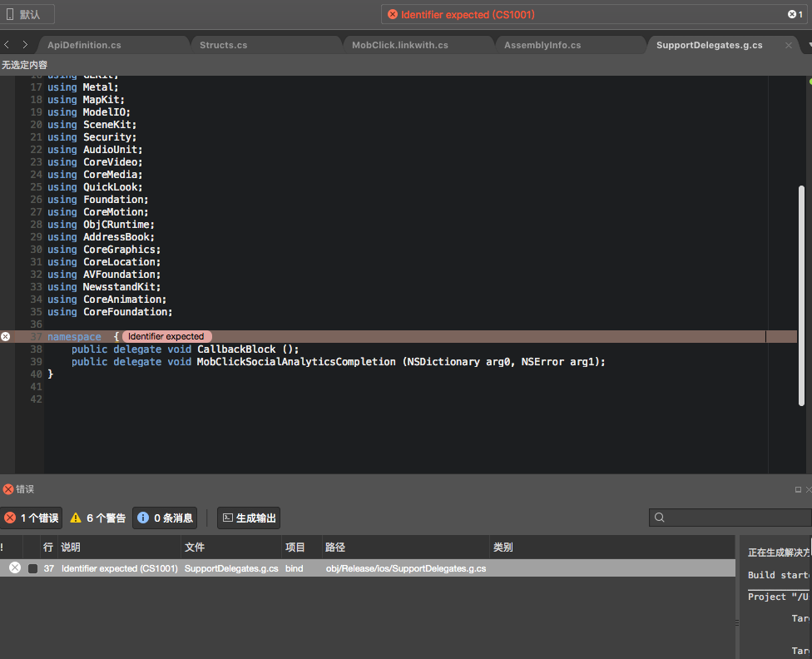Toggle the 0 条消息 messages filter

click(x=165, y=518)
